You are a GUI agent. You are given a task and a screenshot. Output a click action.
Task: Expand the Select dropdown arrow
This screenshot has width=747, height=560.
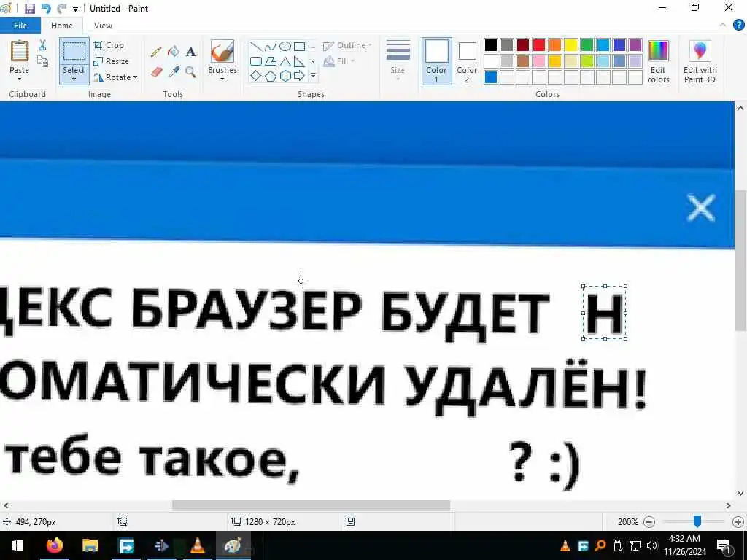click(x=74, y=79)
